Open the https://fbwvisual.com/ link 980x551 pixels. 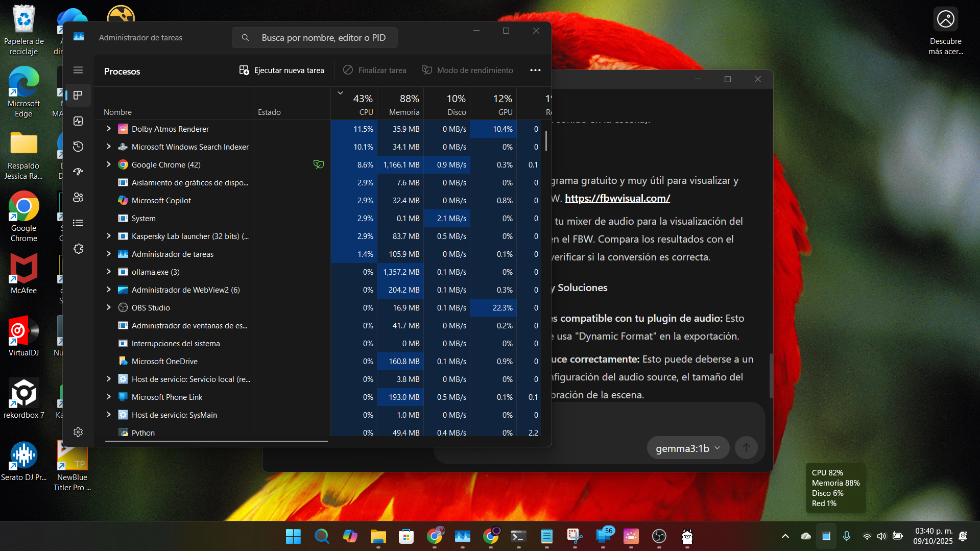(x=617, y=198)
